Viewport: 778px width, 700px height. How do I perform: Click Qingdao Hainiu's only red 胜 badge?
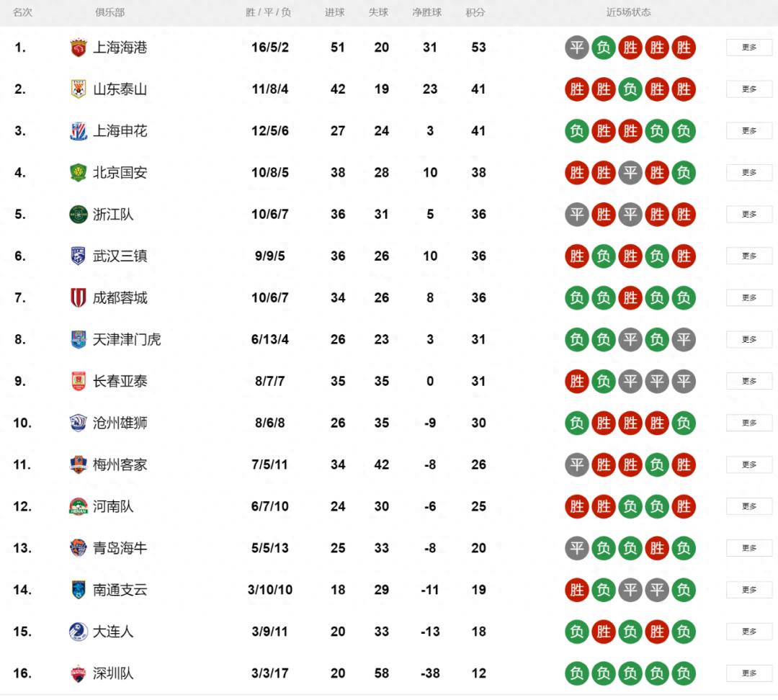pyautogui.click(x=657, y=548)
